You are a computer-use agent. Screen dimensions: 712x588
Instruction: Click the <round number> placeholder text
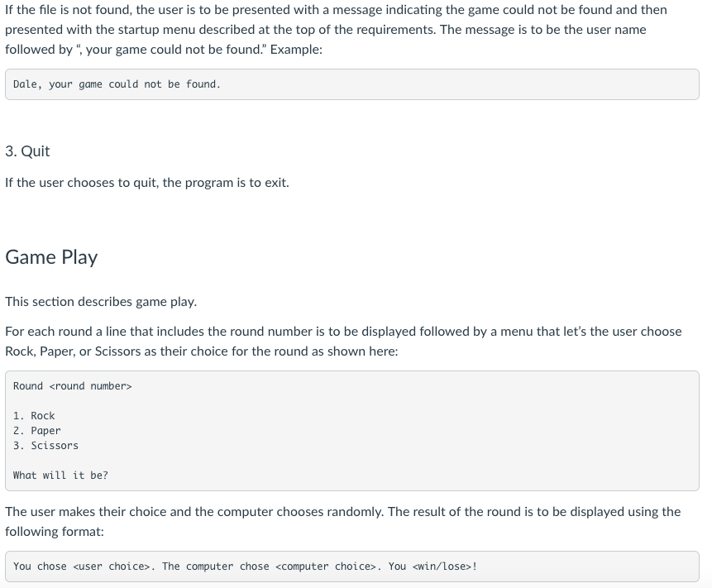(90, 386)
